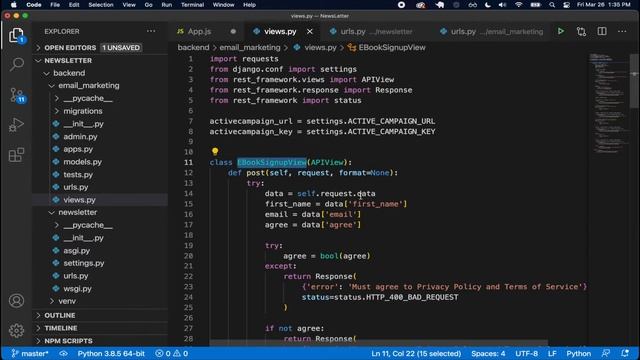The height and width of the screenshot is (360, 640).
Task: Open the Source Control view with badge 11
Action: click(17, 95)
